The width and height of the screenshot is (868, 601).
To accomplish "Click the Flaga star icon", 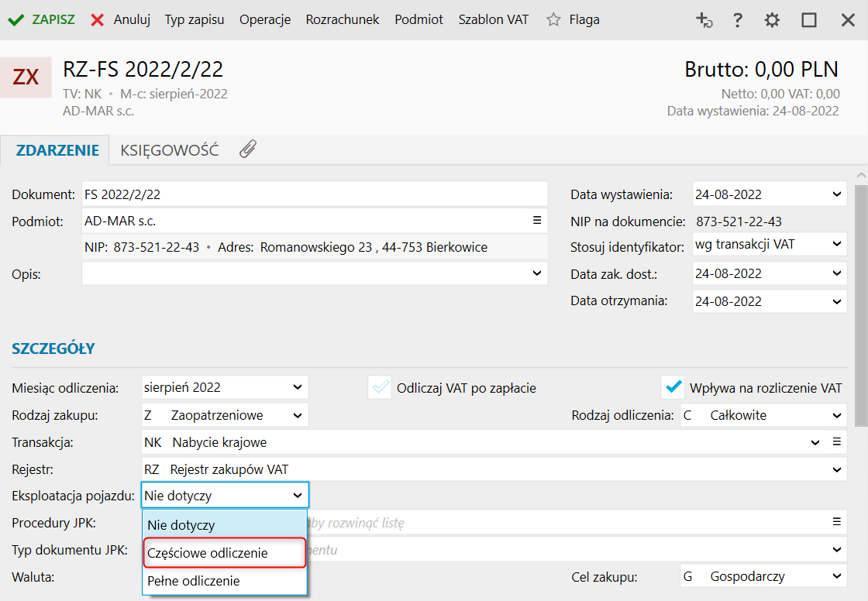I will point(553,20).
